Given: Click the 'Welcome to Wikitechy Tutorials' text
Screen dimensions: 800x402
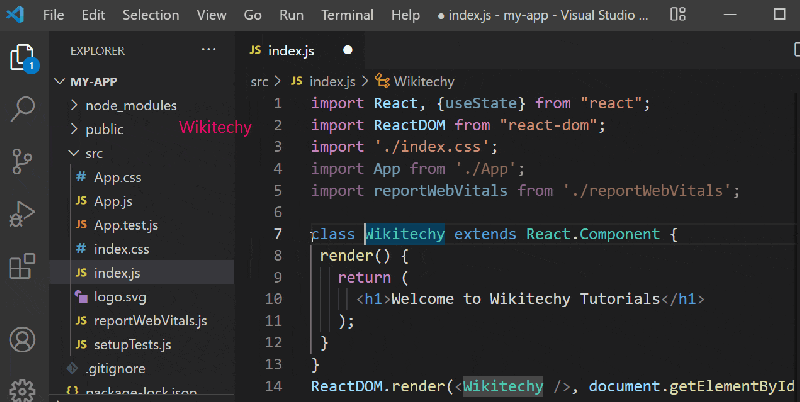Looking at the screenshot, I should [x=526, y=298].
